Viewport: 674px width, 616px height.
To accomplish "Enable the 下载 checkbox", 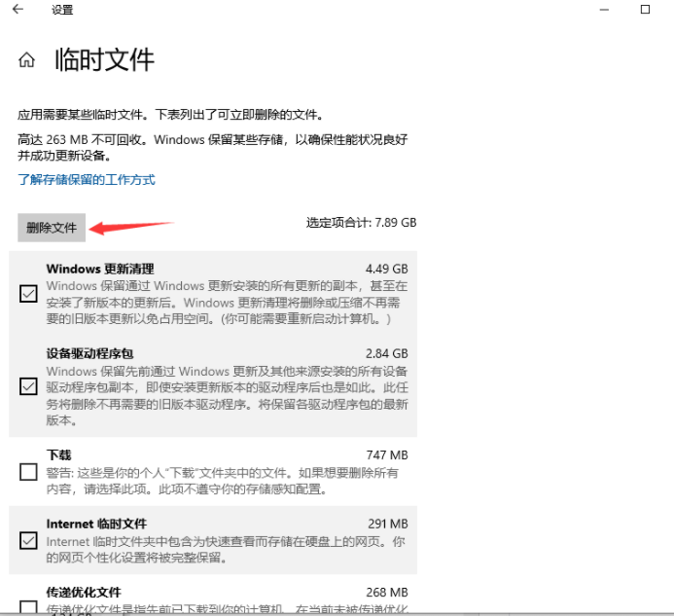I will pos(29,472).
